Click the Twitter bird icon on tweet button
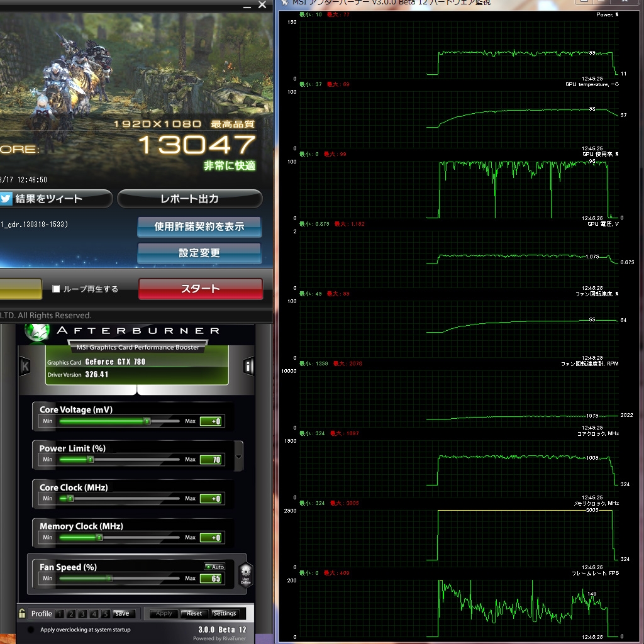The height and width of the screenshot is (644, 644). (x=6, y=199)
